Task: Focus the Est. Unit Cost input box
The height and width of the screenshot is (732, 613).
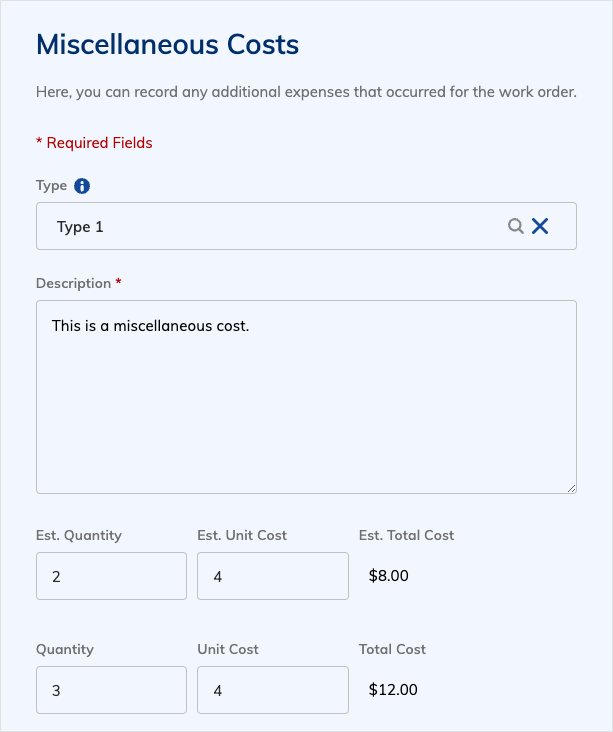Action: coord(273,576)
